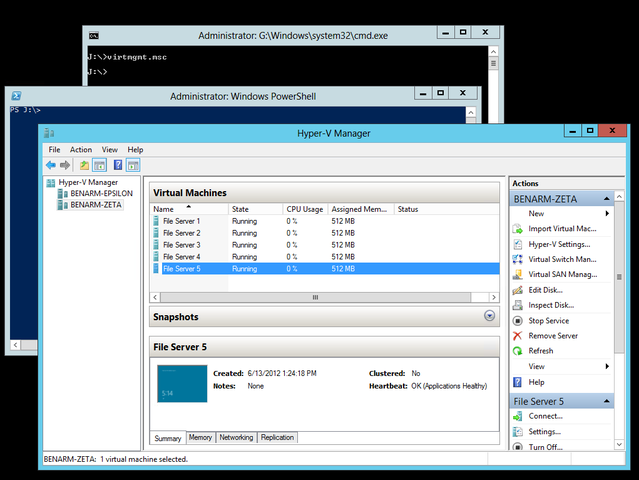639x480 pixels.
Task: Toggle the console tree toolbar icon
Action: (99, 165)
